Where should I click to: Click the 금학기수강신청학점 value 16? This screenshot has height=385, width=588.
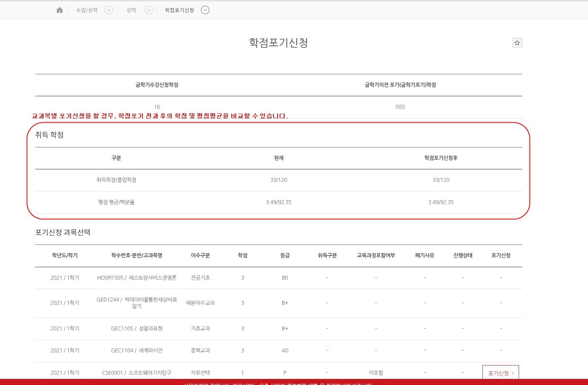[157, 106]
